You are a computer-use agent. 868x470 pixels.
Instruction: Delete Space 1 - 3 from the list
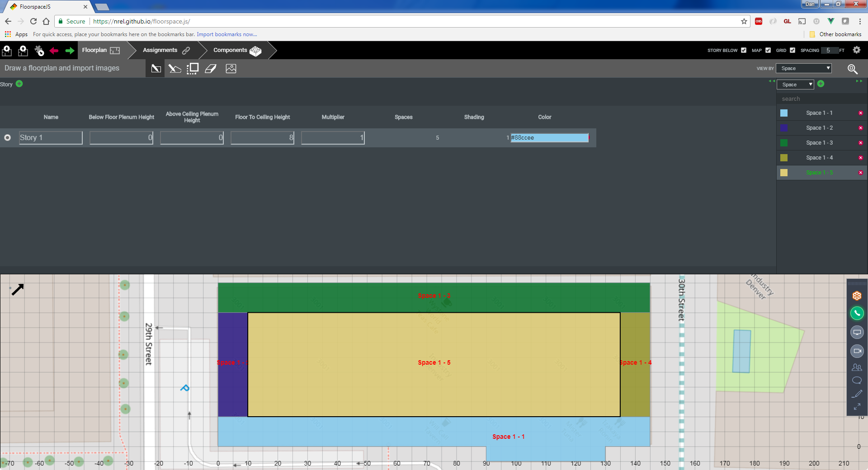(861, 143)
